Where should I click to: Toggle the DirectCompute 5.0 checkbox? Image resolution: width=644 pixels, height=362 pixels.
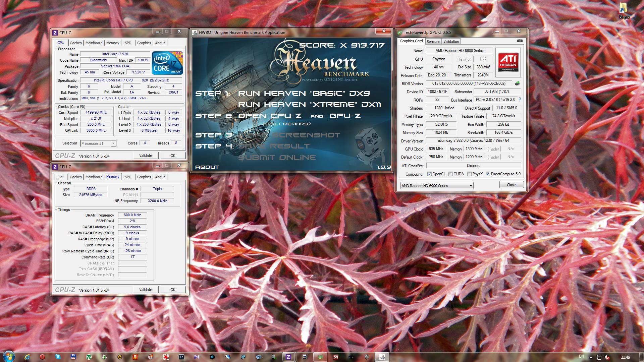tap(488, 174)
